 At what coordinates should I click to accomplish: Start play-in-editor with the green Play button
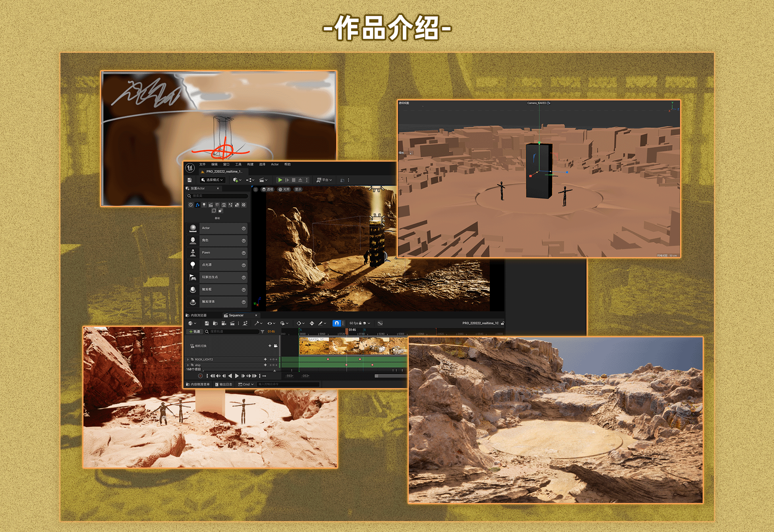pyautogui.click(x=280, y=180)
